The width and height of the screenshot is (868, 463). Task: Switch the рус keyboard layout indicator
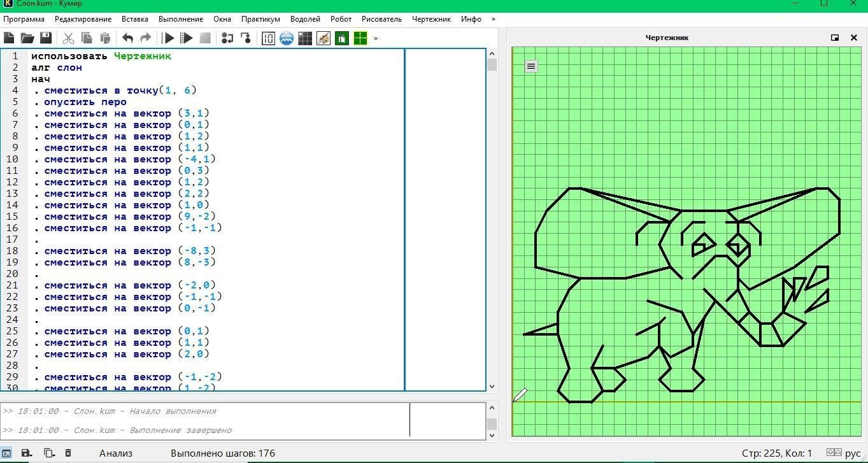coord(852,453)
